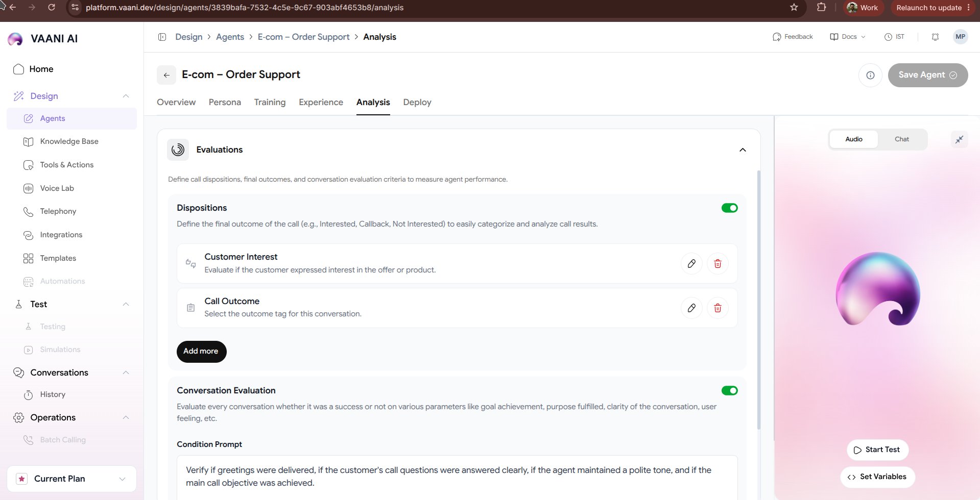Click Add more dispositions button
This screenshot has width=980, height=500.
(x=201, y=352)
